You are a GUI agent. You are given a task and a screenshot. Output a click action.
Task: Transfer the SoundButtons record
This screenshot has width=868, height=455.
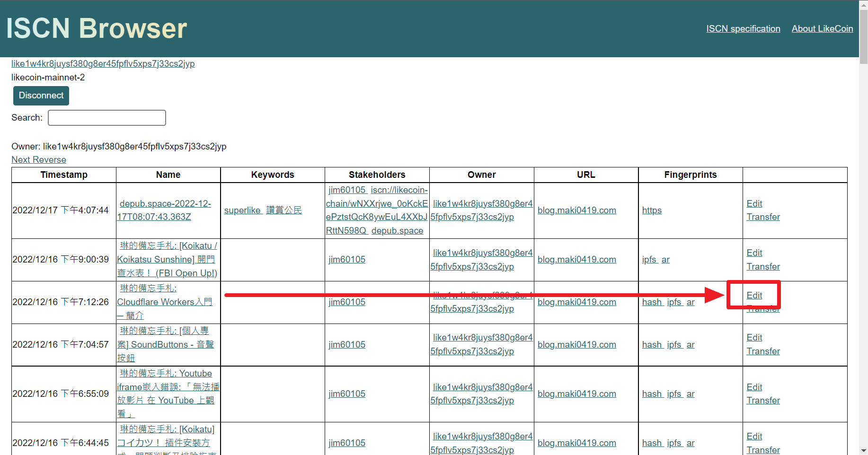click(x=763, y=351)
